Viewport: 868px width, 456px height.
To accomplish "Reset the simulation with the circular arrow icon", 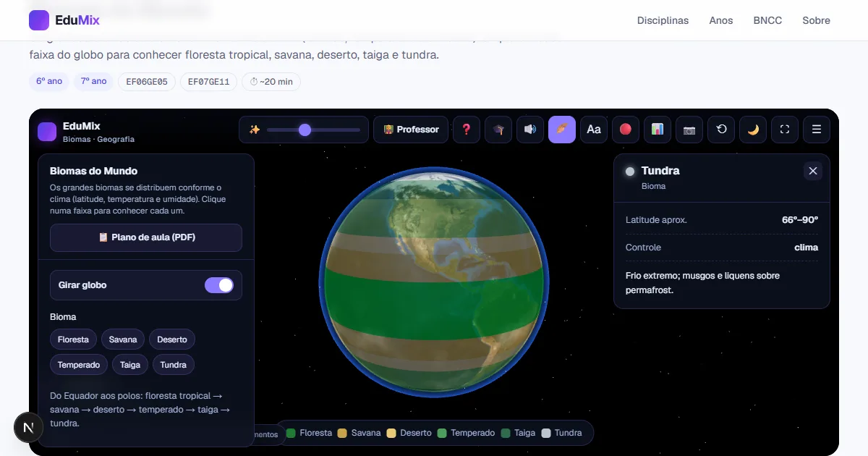I will (721, 130).
